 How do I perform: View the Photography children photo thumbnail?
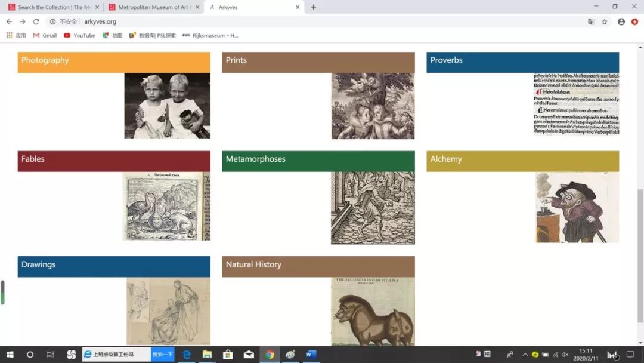point(167,106)
